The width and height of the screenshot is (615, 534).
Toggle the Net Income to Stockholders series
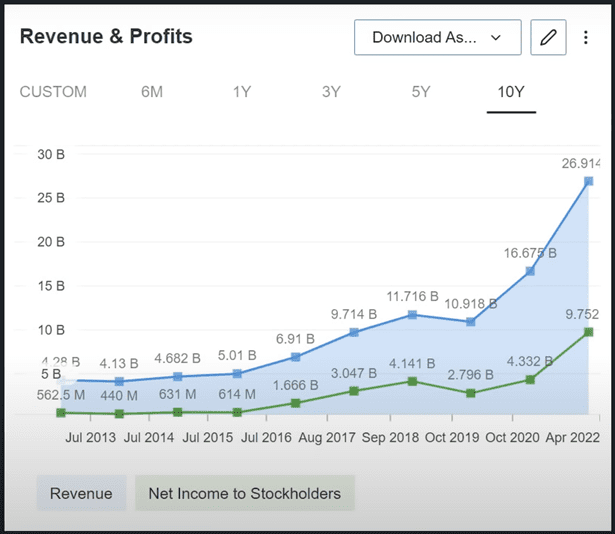[244, 493]
